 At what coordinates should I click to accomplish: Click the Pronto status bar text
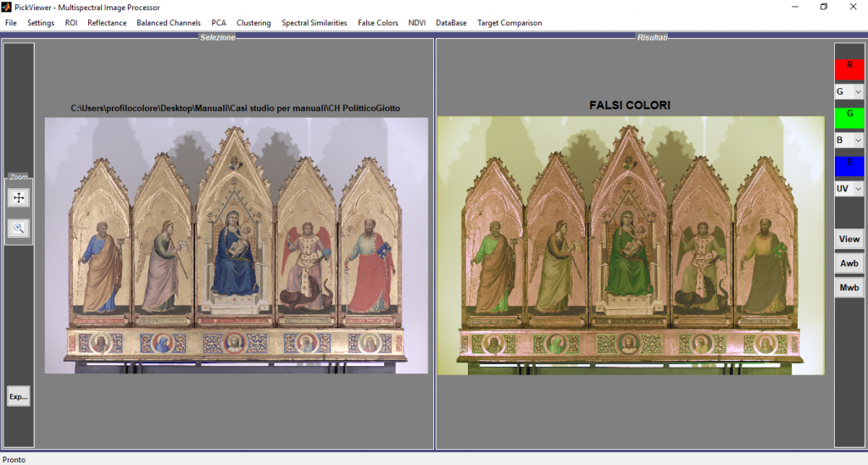[14, 459]
